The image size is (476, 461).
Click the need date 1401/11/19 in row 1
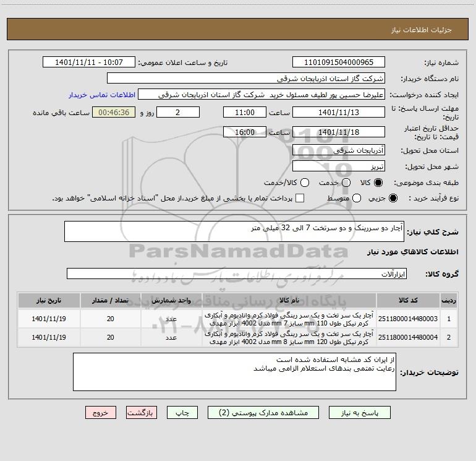(x=49, y=319)
